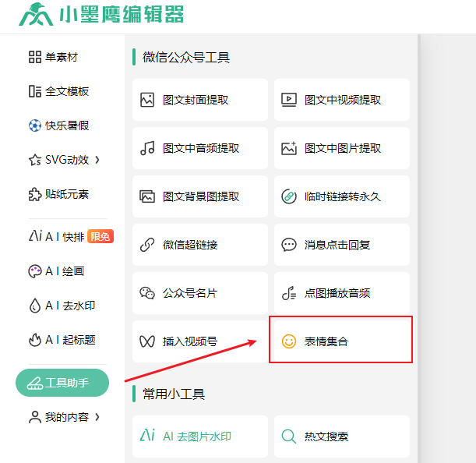Open the 图文中图片提取 tool label
Image resolution: width=476 pixels, height=463 pixels.
point(343,148)
